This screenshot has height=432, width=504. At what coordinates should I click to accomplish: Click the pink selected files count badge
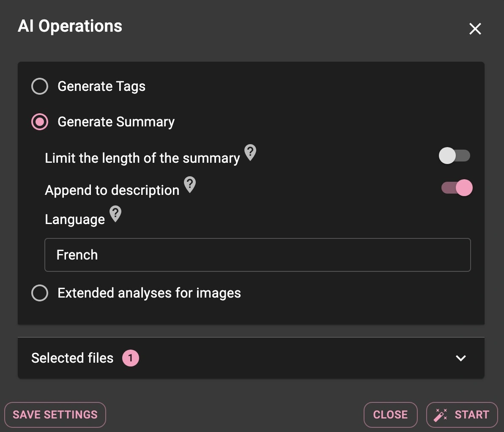(x=131, y=358)
